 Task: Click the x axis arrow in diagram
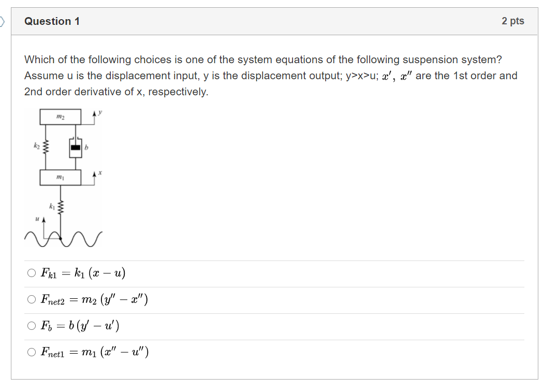coord(95,173)
